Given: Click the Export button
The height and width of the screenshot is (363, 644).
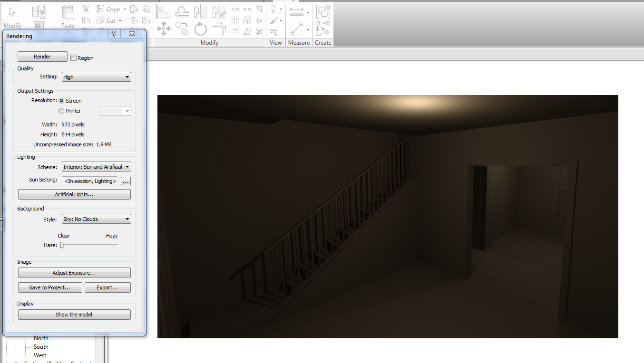Looking at the screenshot, I should [107, 287].
